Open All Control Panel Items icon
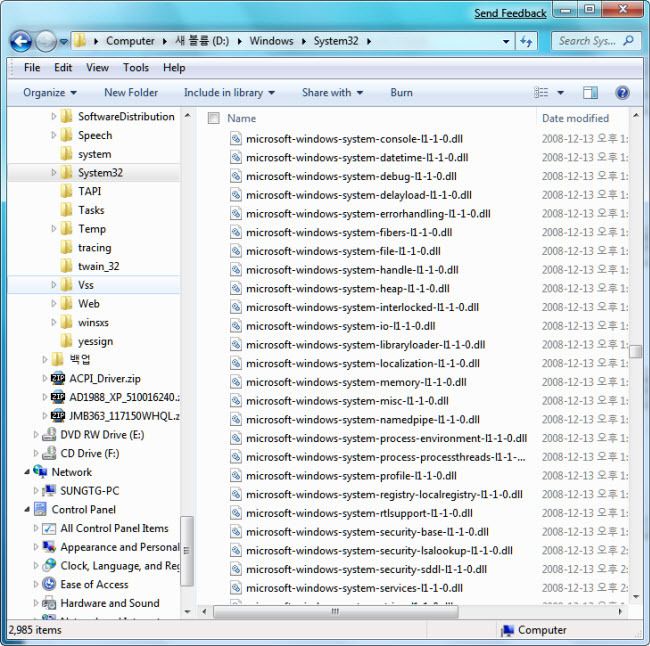 [49, 528]
